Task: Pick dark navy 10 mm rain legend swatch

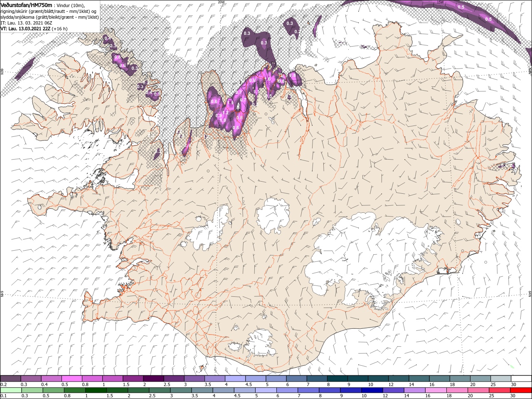Action: point(372,390)
